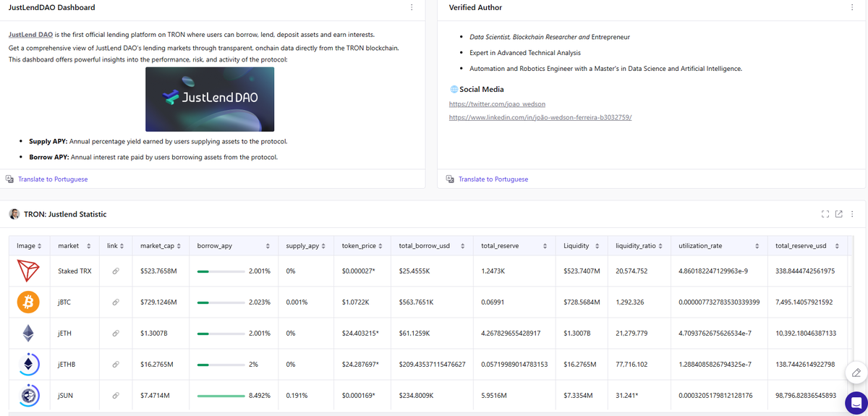Expand the Justlend Statistic table to fullscreen
This screenshot has width=868, height=416.
coord(825,214)
